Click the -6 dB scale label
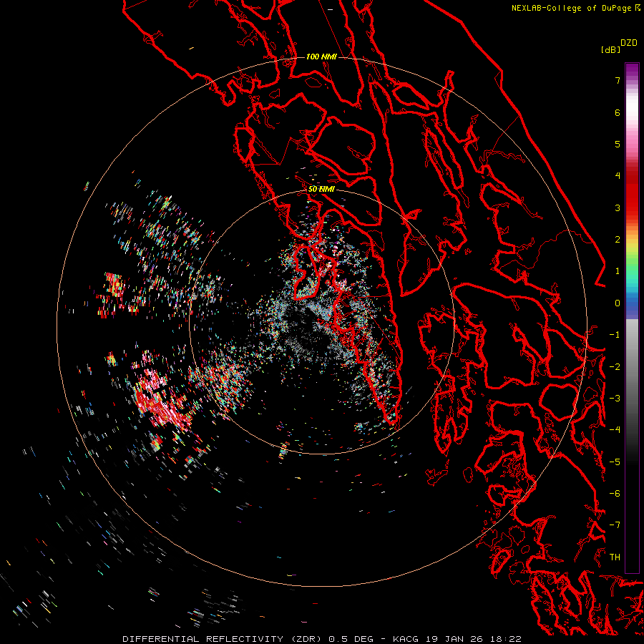This screenshot has width=644, height=644. coord(615,494)
